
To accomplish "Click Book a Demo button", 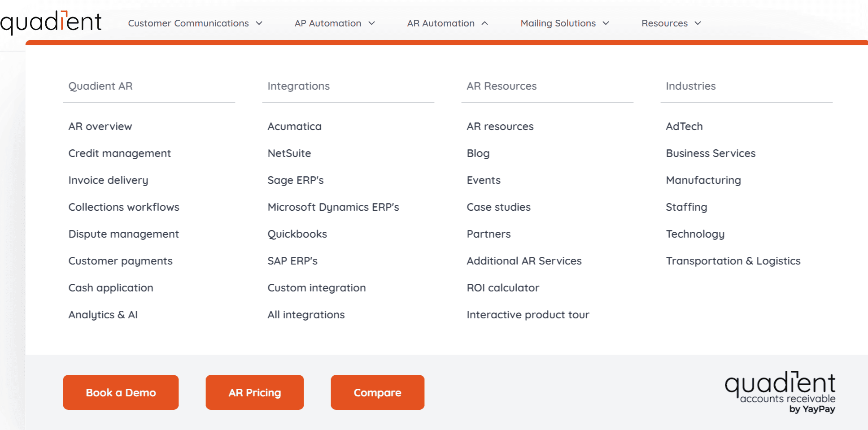I will [x=121, y=392].
